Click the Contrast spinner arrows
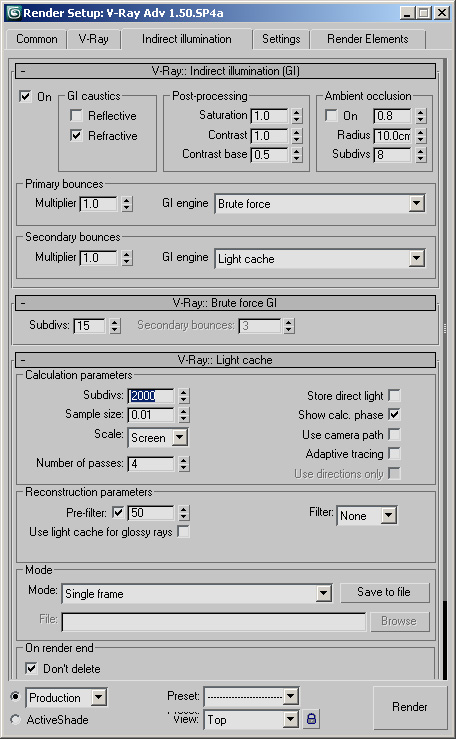The image size is (456, 739). tap(296, 135)
